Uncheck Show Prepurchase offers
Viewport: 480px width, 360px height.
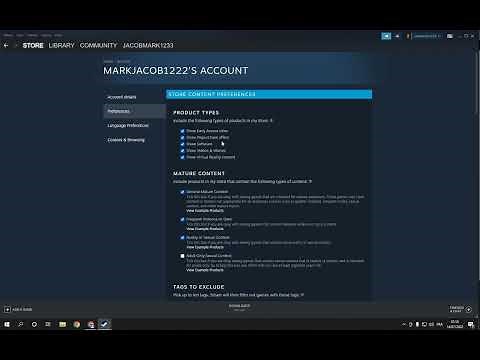(x=182, y=137)
